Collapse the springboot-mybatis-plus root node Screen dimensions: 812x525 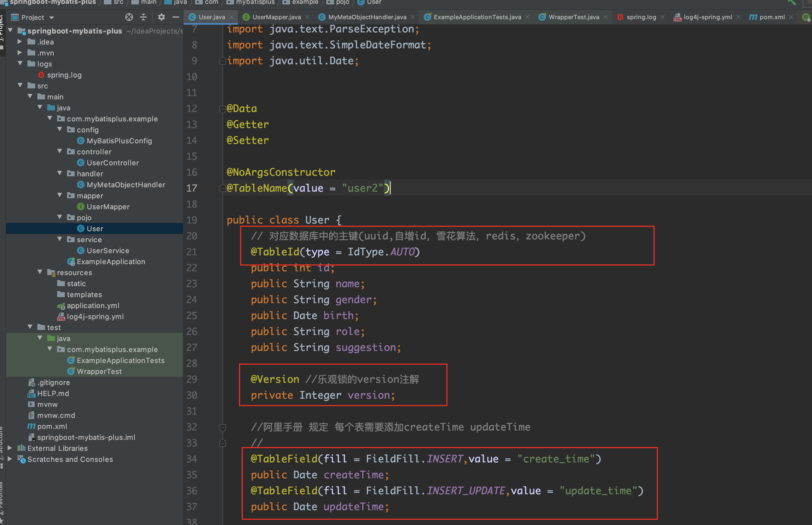[x=10, y=31]
